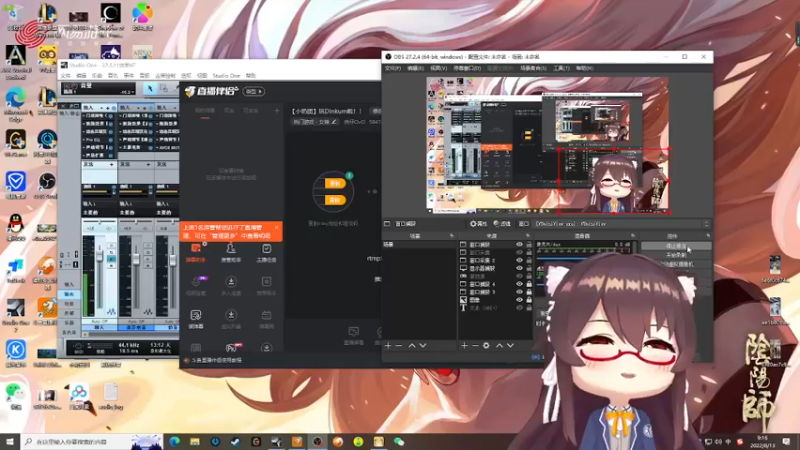
Task: Add a send on first Studio One channel
Action: pyautogui.click(x=112, y=164)
